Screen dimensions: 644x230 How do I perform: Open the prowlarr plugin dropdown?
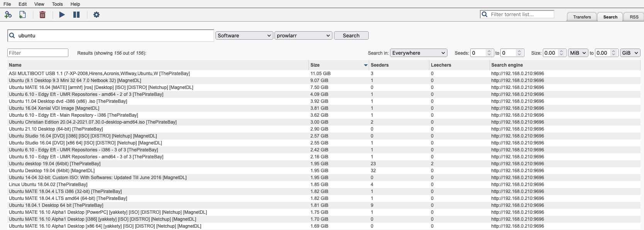(303, 35)
